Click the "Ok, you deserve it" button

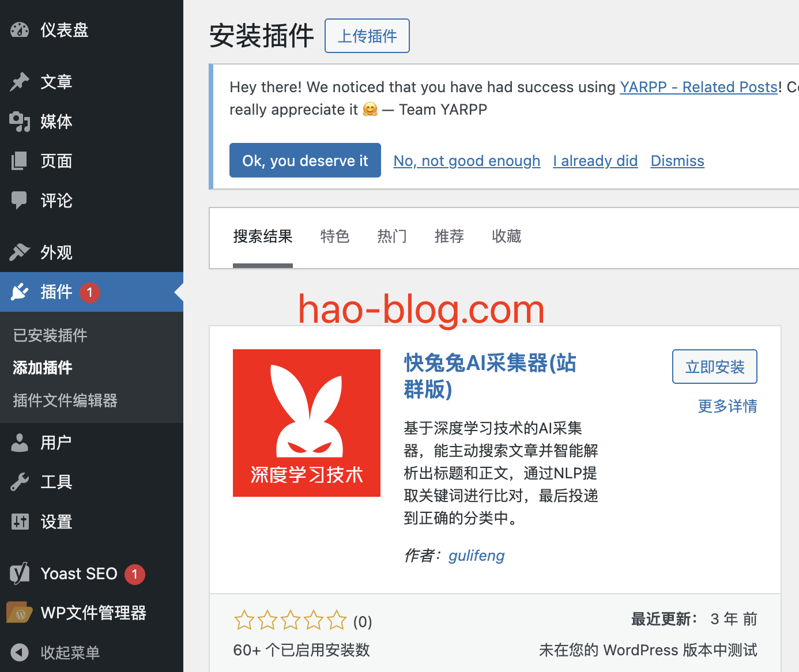[x=305, y=160]
